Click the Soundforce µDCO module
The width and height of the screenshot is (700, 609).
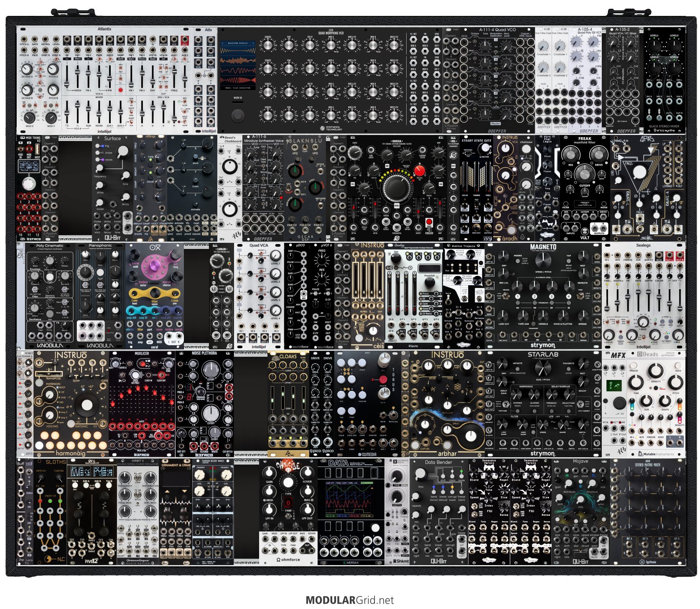297,296
